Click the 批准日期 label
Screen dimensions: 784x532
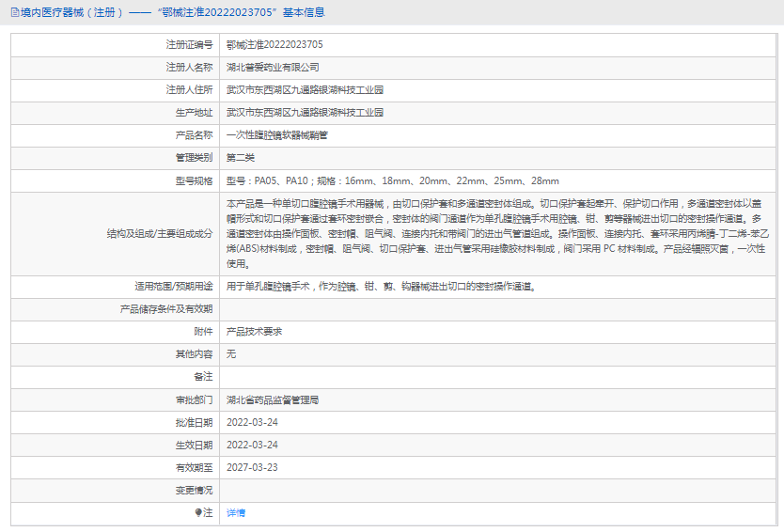pos(194,423)
